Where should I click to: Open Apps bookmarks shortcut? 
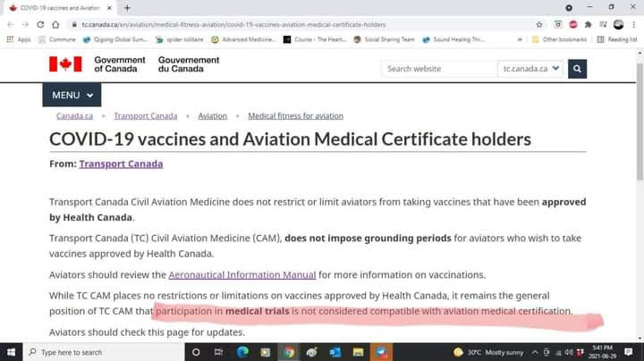coord(19,39)
